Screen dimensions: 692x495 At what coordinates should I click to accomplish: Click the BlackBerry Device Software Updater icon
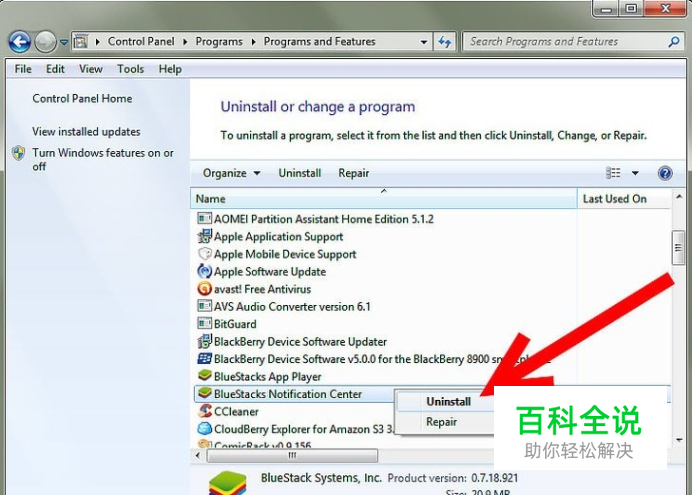pyautogui.click(x=204, y=341)
